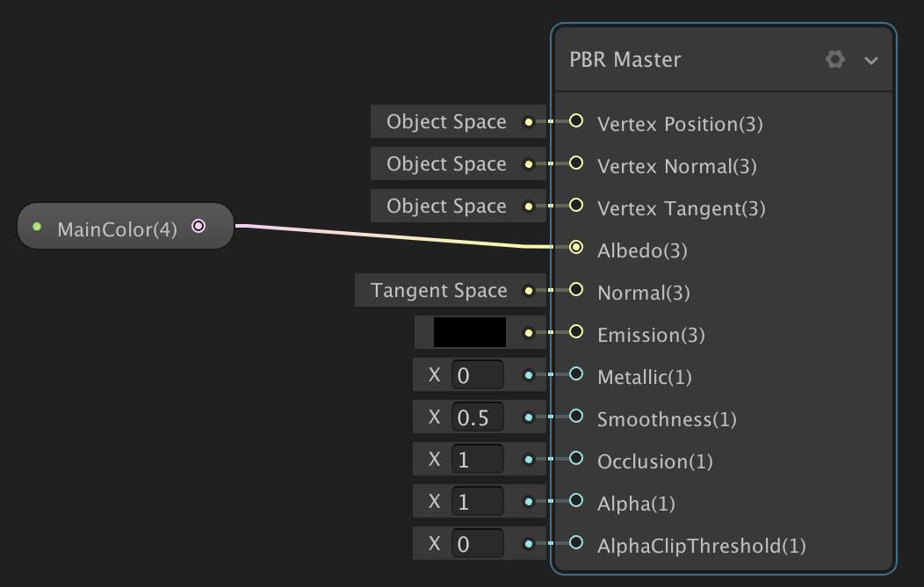924x587 pixels.
Task: Click the Occlusion X value field
Action: pyautogui.click(x=477, y=460)
